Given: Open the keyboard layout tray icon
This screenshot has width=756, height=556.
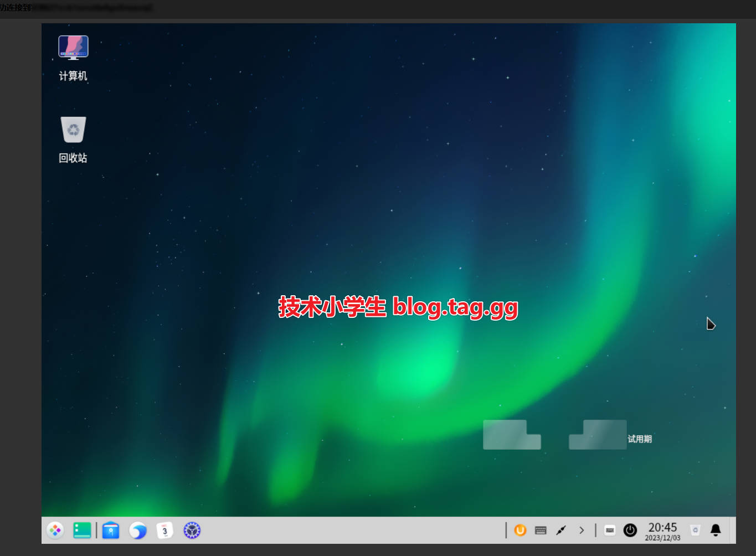Looking at the screenshot, I should tap(541, 531).
